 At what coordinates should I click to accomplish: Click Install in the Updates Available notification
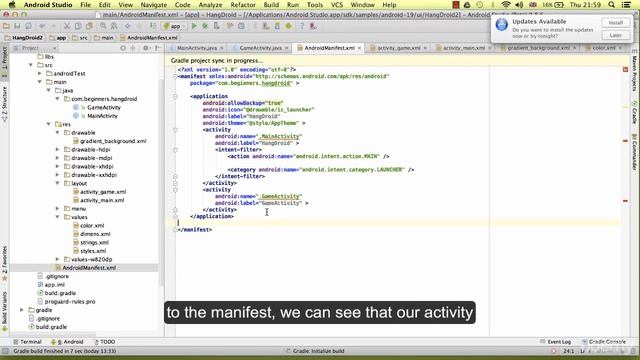(616, 23)
